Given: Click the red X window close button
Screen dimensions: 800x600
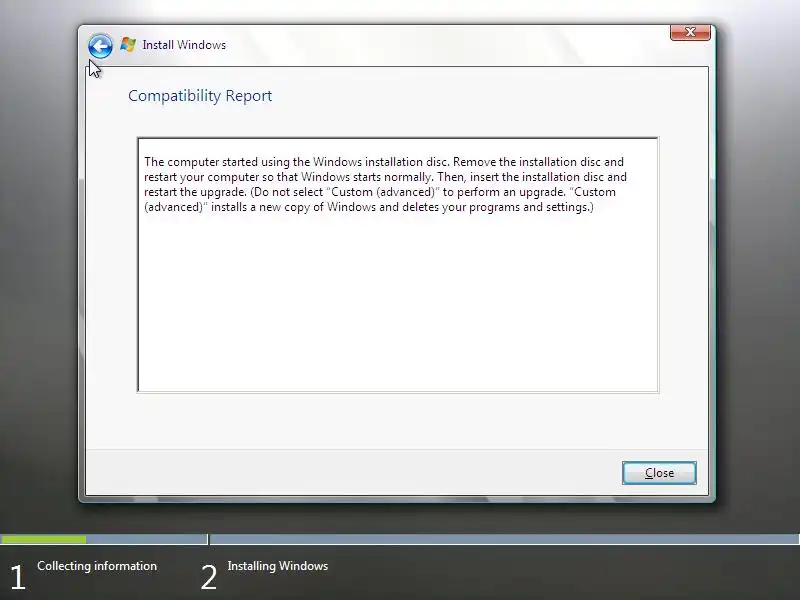Looking at the screenshot, I should pyautogui.click(x=690, y=32).
